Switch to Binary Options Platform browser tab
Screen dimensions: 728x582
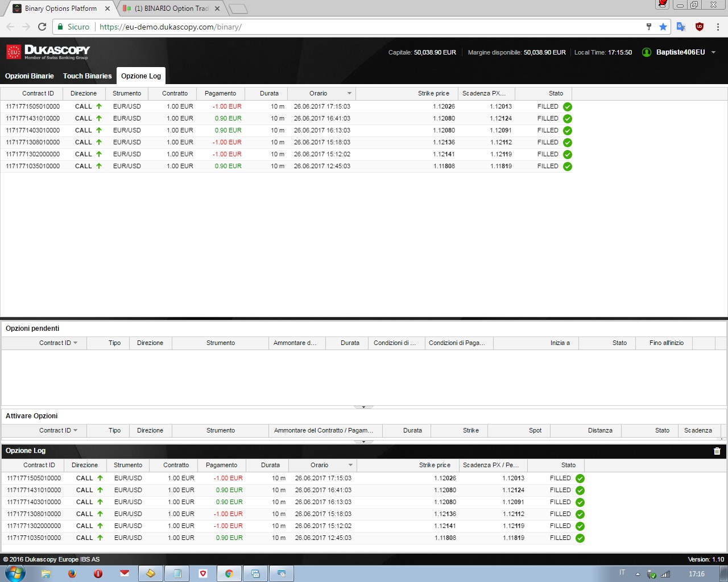pyautogui.click(x=61, y=9)
